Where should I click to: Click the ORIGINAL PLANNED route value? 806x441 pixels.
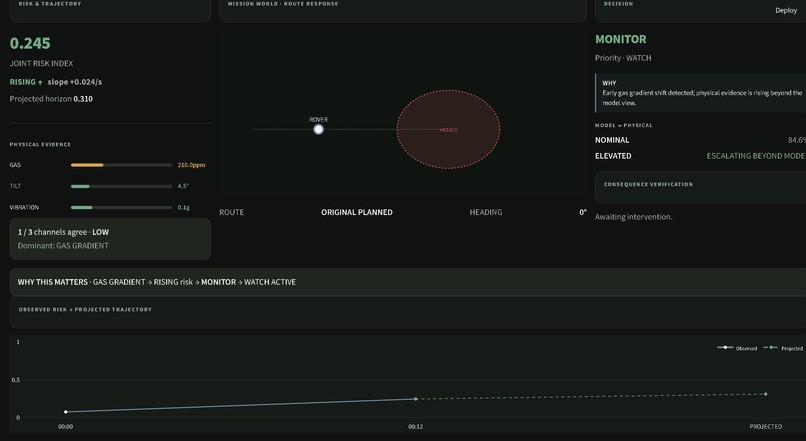tap(357, 212)
